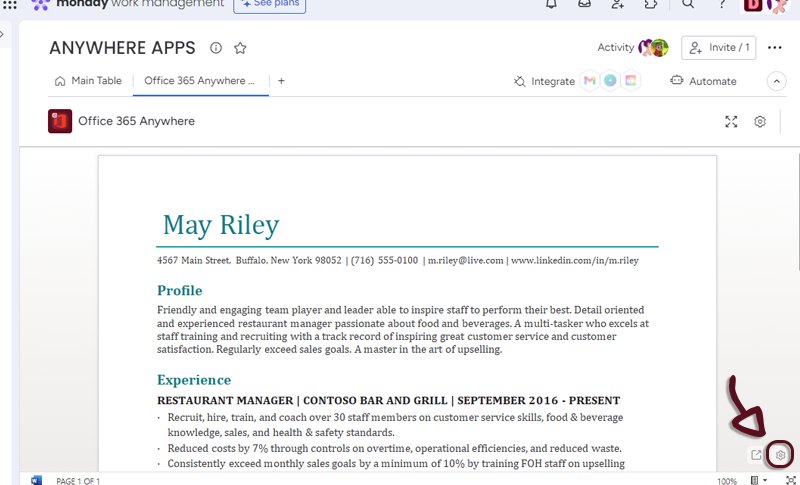This screenshot has height=485, width=800.
Task: Click the 100% zoom level indicator
Action: pyautogui.click(x=727, y=480)
